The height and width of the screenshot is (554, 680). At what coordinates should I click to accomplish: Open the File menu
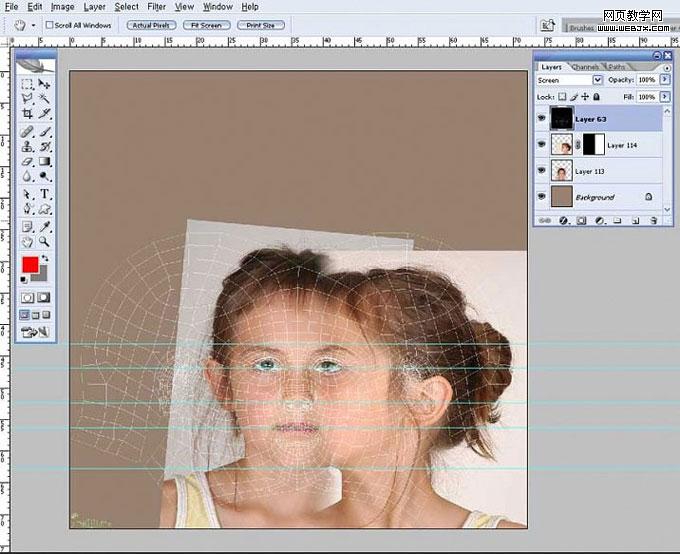click(11, 7)
